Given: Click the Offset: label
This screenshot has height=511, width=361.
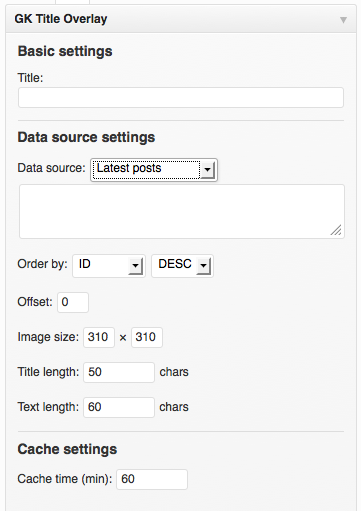Looking at the screenshot, I should [x=35, y=302].
